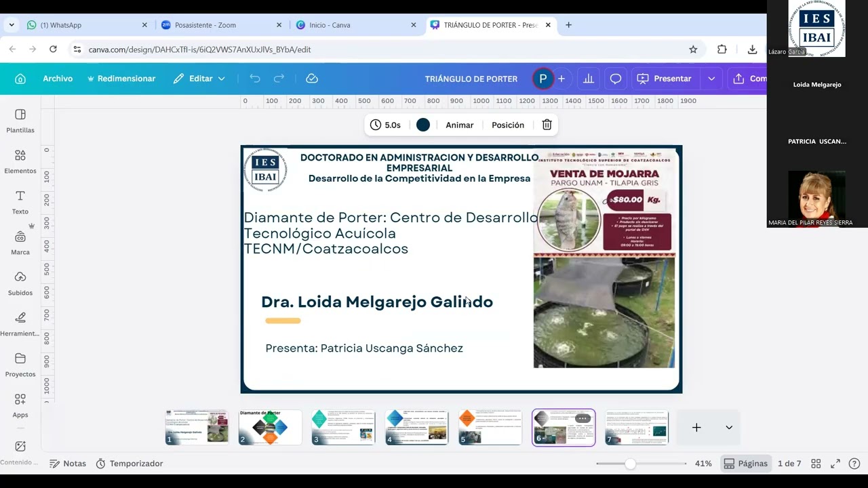Viewport: 868px width, 488px height.
Task: Open Subidos sidebar panel
Action: coord(20,283)
